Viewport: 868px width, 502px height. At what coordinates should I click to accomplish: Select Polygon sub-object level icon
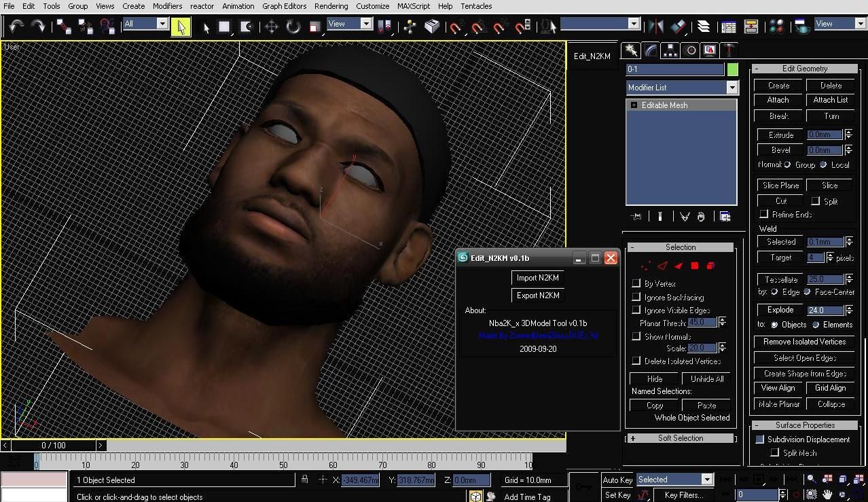(x=695, y=266)
